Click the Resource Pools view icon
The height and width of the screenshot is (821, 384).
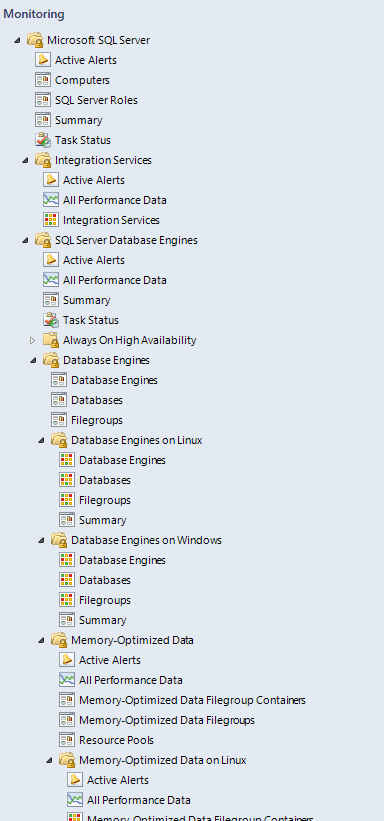(x=67, y=740)
